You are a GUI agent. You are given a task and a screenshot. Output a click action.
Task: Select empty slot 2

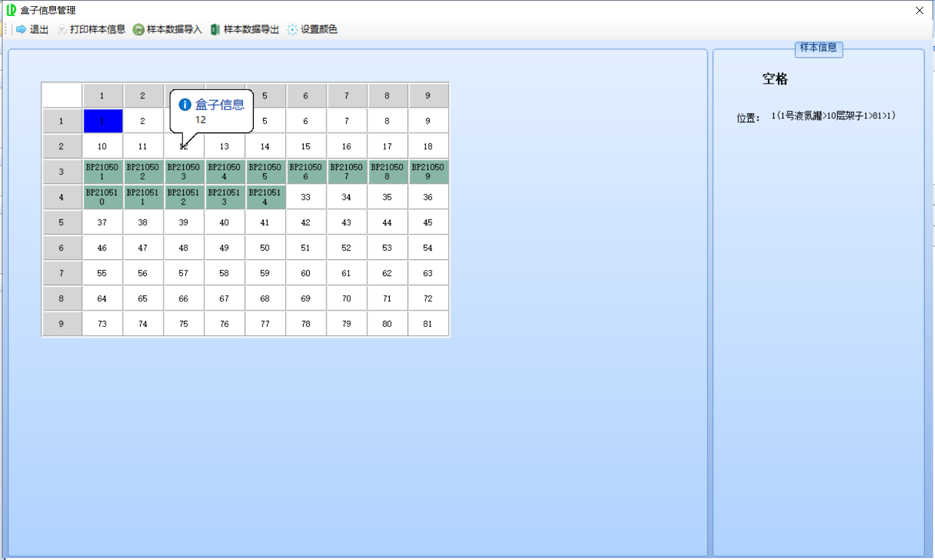point(143,121)
